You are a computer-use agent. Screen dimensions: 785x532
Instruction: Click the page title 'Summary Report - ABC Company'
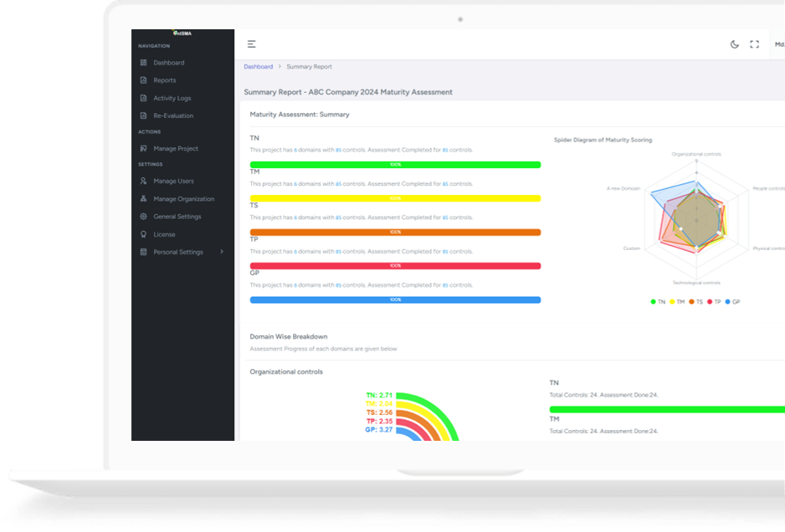pos(348,92)
